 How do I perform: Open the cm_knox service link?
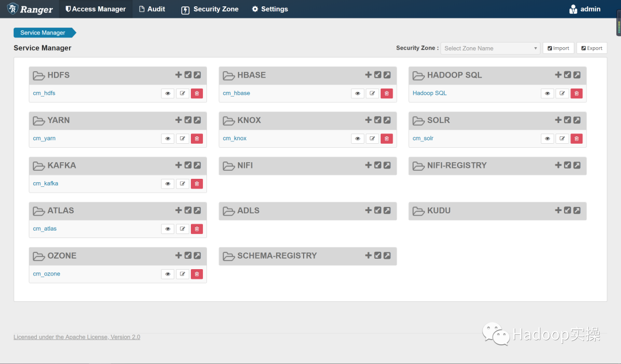point(235,139)
